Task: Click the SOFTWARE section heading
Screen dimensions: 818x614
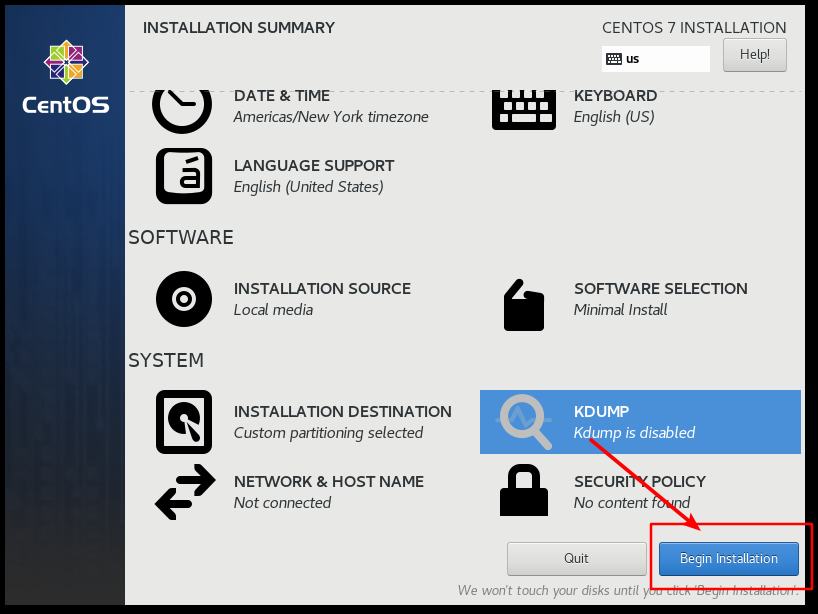Action: [181, 238]
